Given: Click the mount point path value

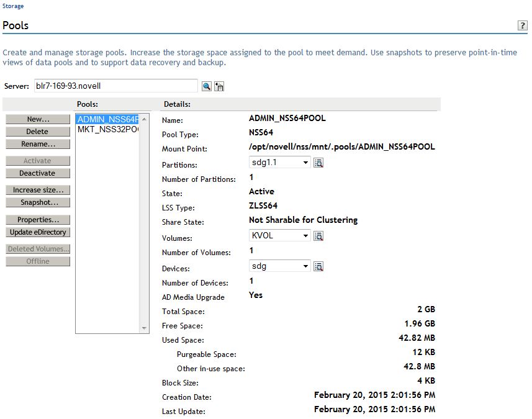Looking at the screenshot, I should point(341,146).
